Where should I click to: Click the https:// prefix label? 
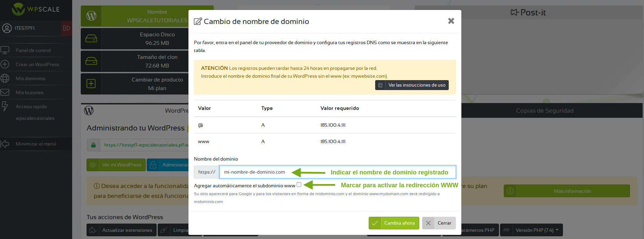click(207, 172)
